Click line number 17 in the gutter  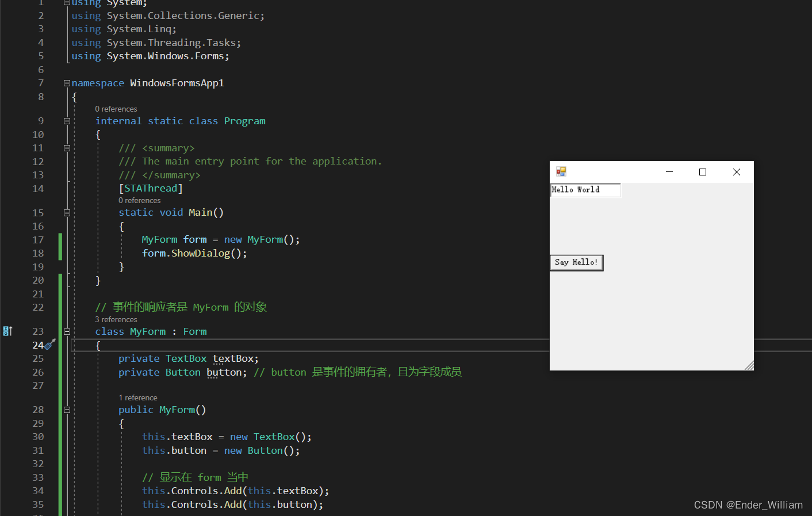pos(38,240)
